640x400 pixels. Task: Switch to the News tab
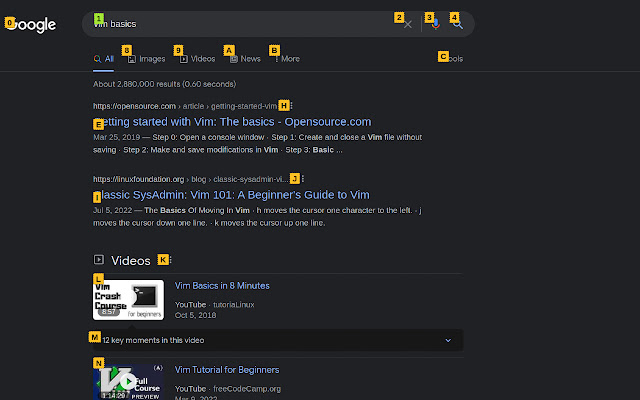tap(246, 59)
